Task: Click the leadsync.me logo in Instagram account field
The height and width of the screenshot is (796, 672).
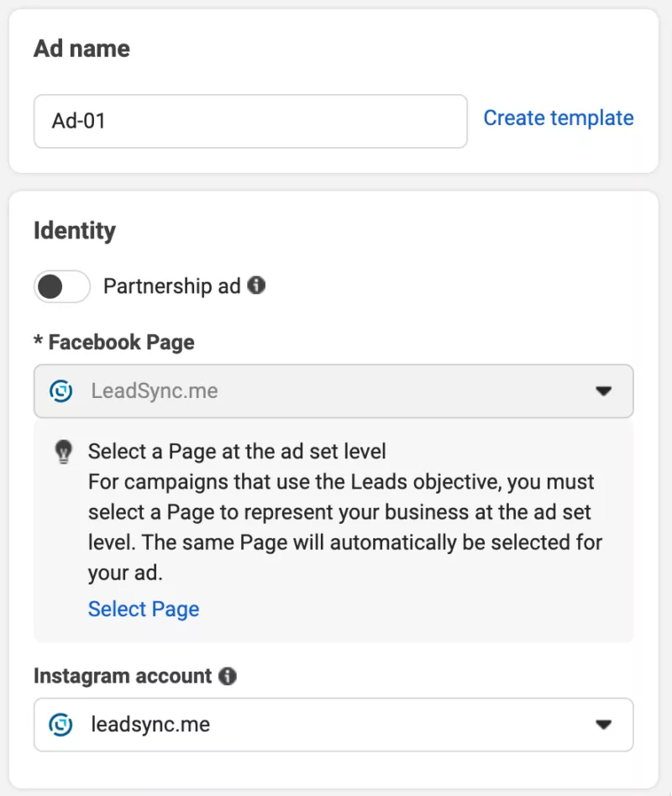Action: click(x=60, y=725)
